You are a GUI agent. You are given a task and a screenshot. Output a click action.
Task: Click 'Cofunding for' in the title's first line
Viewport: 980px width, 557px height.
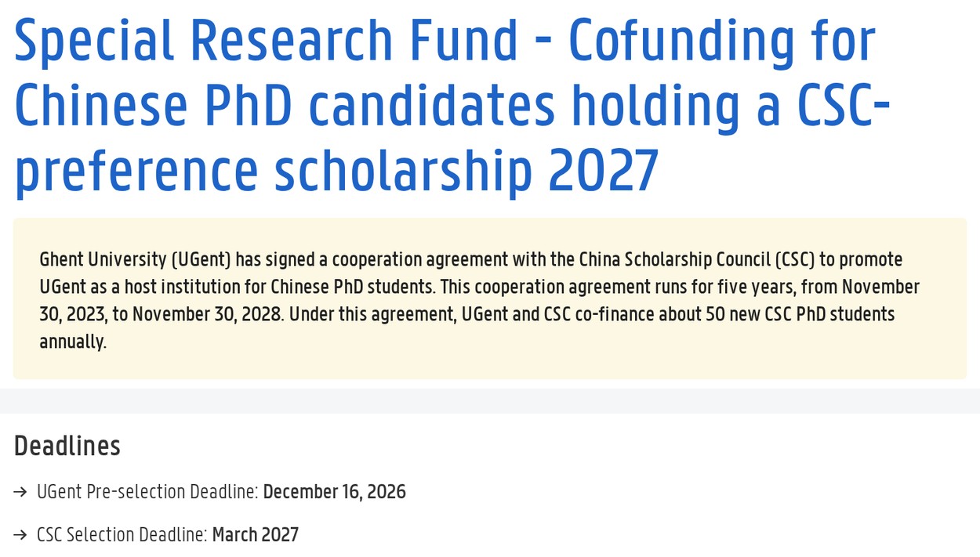point(721,41)
